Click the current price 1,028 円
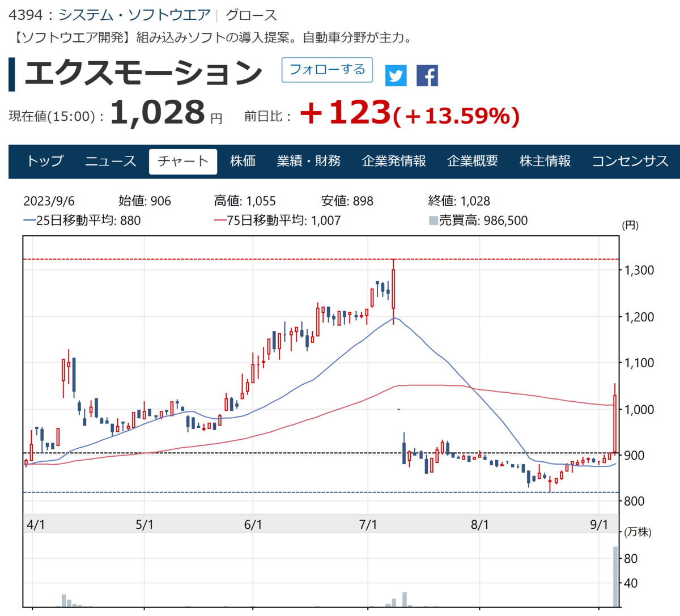This screenshot has height=616, width=680. coord(166,112)
